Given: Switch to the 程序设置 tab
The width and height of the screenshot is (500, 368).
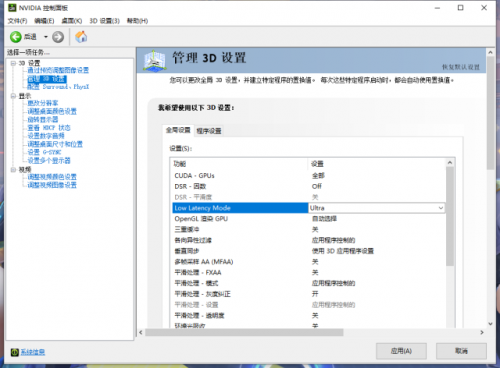Looking at the screenshot, I should 209,131.
